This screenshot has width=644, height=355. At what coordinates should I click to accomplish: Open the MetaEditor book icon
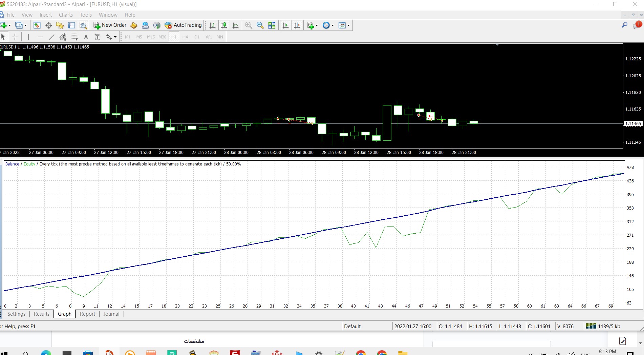click(134, 25)
